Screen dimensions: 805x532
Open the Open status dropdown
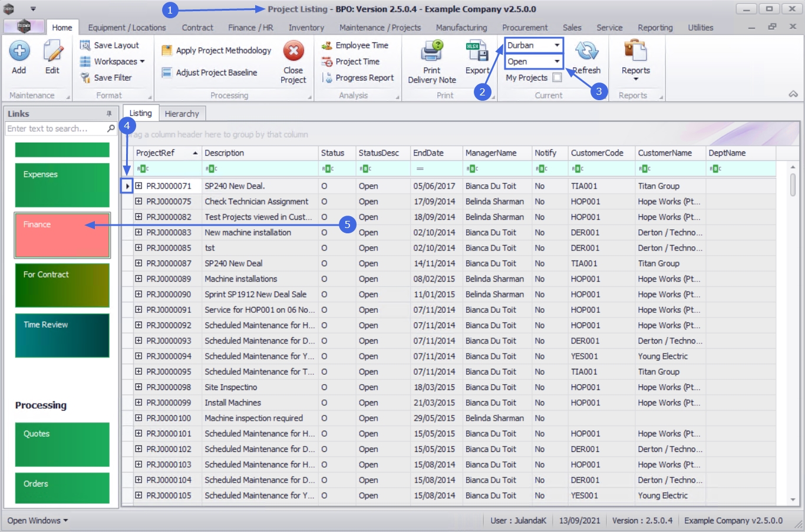click(556, 61)
